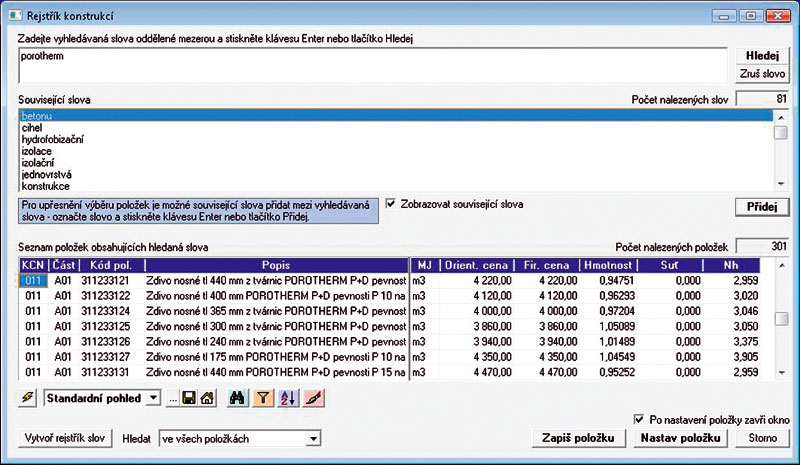Click Hmotnost value 1,05089
The height and width of the screenshot is (465, 800).
[x=617, y=327]
